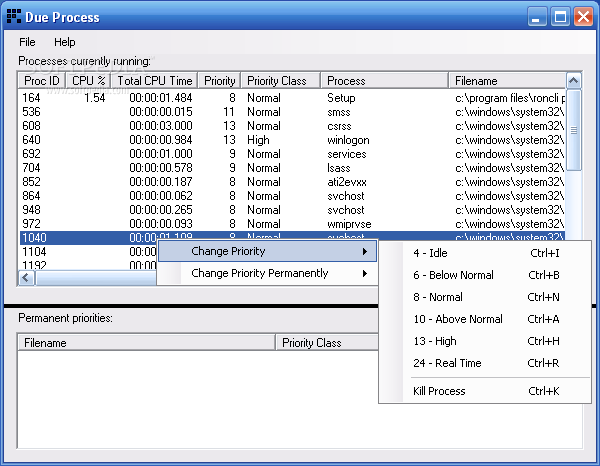Click the process list vertical scrollbar thumb
Image resolution: width=600 pixels, height=466 pixels.
click(x=574, y=130)
